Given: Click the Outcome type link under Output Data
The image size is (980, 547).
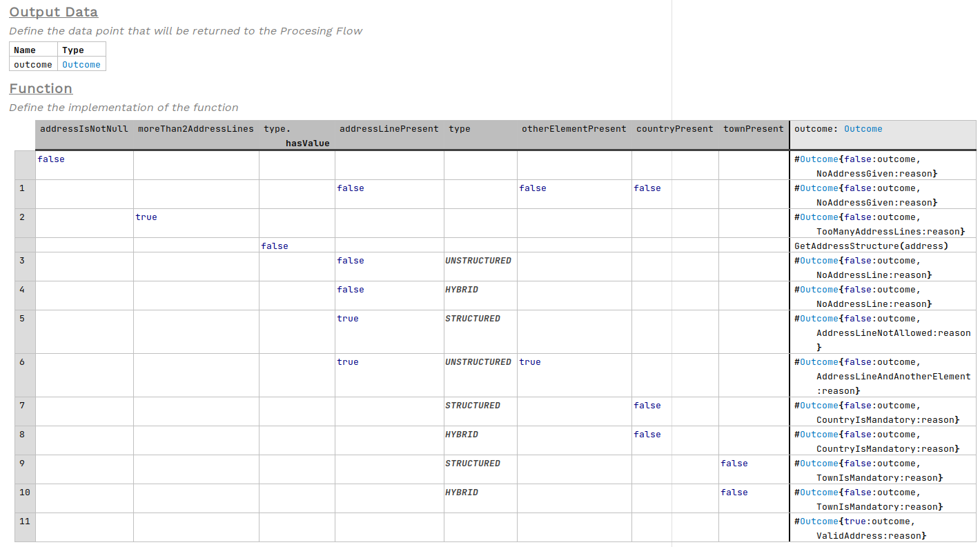Looking at the screenshot, I should pyautogui.click(x=81, y=64).
